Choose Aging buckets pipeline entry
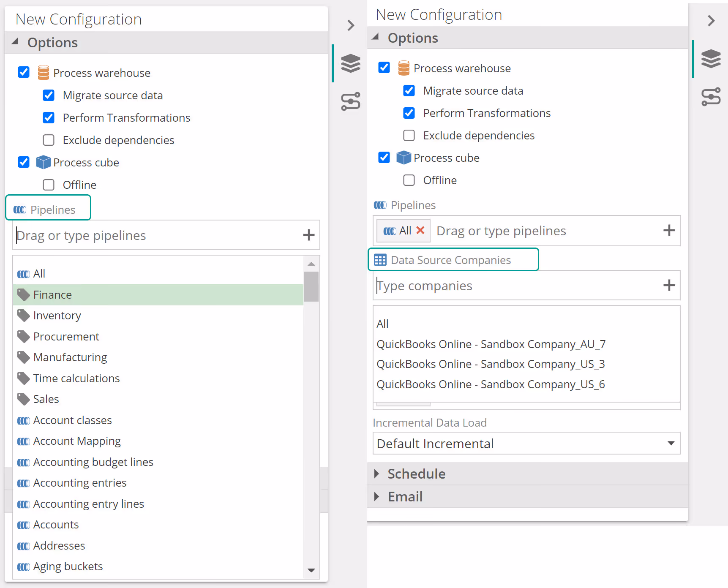 tap(68, 566)
